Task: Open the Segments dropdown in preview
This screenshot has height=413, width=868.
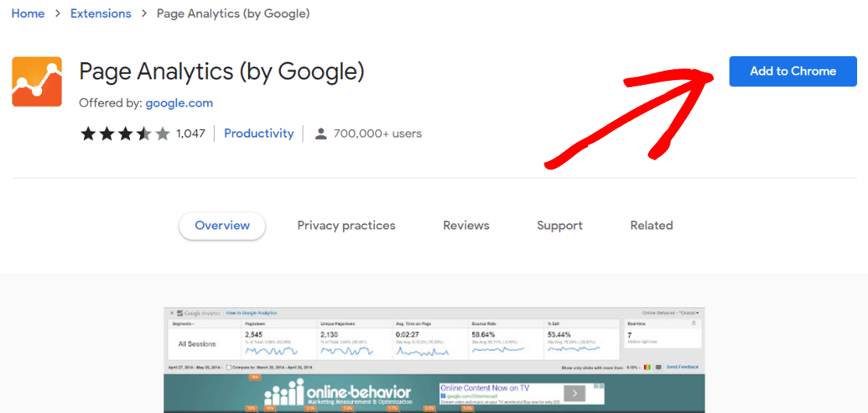Action: pyautogui.click(x=184, y=324)
